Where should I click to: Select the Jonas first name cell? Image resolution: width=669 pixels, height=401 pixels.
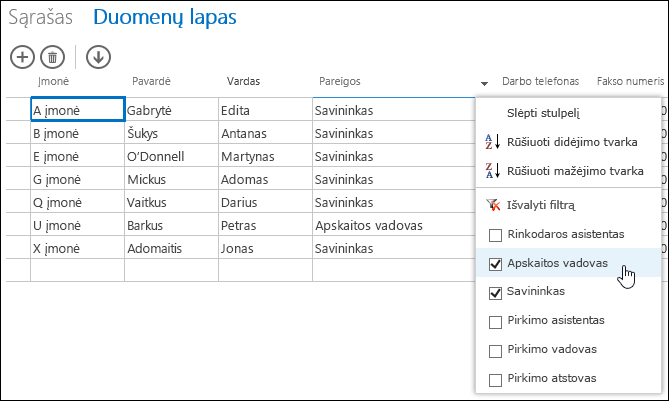[x=265, y=247]
